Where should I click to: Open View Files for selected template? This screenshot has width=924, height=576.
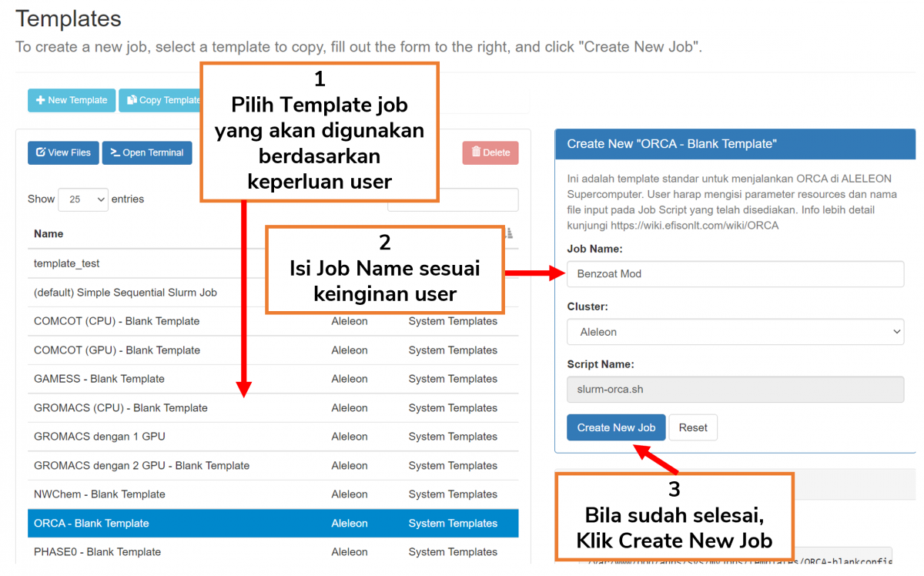click(x=63, y=152)
